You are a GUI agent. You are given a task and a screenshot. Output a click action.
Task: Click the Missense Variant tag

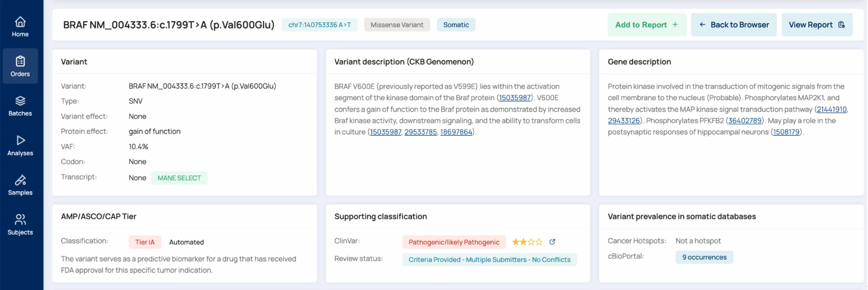point(397,25)
